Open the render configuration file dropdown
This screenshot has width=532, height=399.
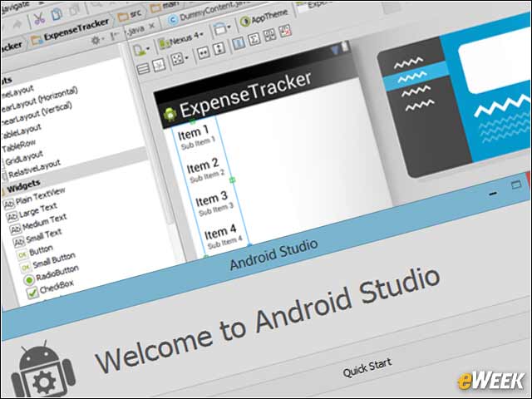[x=141, y=50]
